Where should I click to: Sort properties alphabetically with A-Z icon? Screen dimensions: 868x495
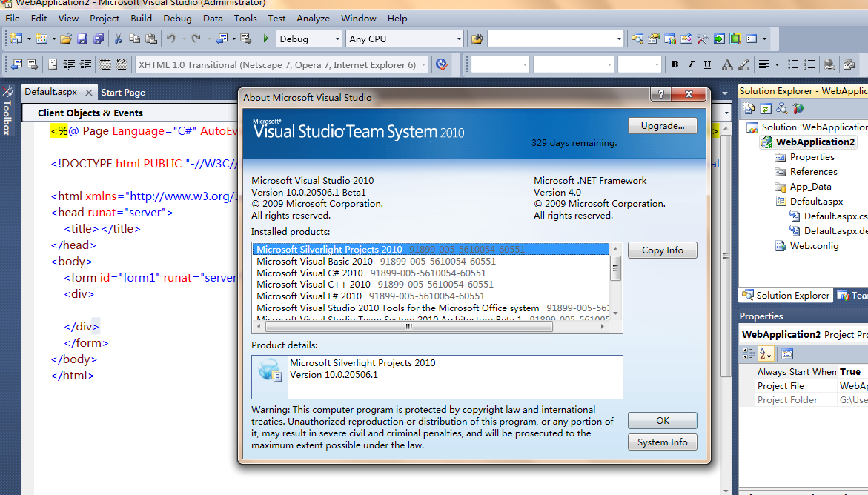[x=766, y=353]
